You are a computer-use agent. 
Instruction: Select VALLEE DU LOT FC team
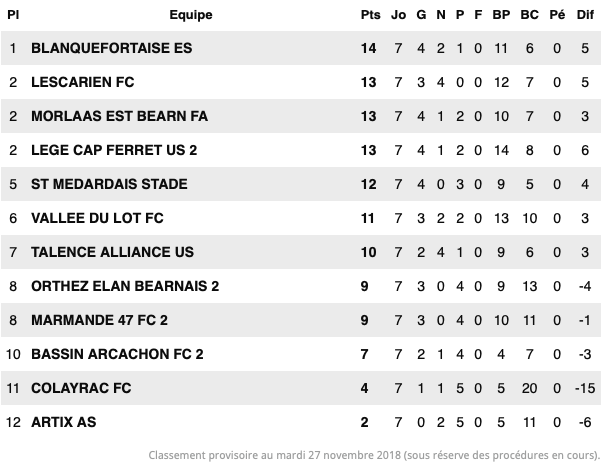point(97,218)
